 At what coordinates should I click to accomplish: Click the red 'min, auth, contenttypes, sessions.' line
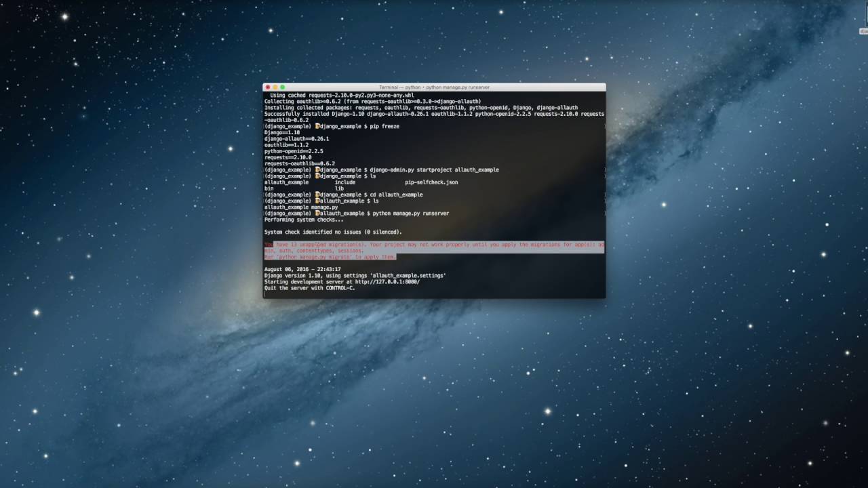point(314,250)
